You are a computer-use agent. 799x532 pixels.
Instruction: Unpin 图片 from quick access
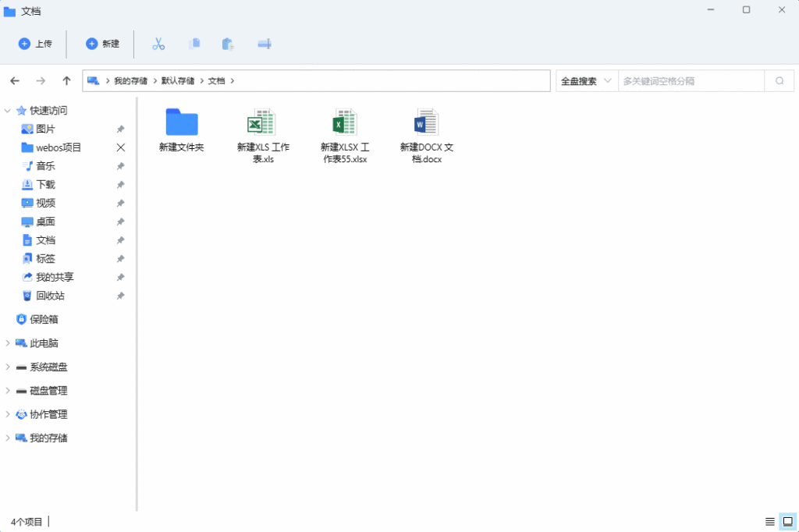tap(120, 129)
